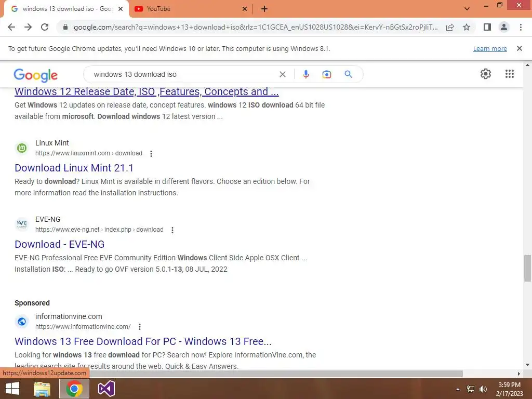
Task: Share this page via the share icon
Action: (x=450, y=27)
